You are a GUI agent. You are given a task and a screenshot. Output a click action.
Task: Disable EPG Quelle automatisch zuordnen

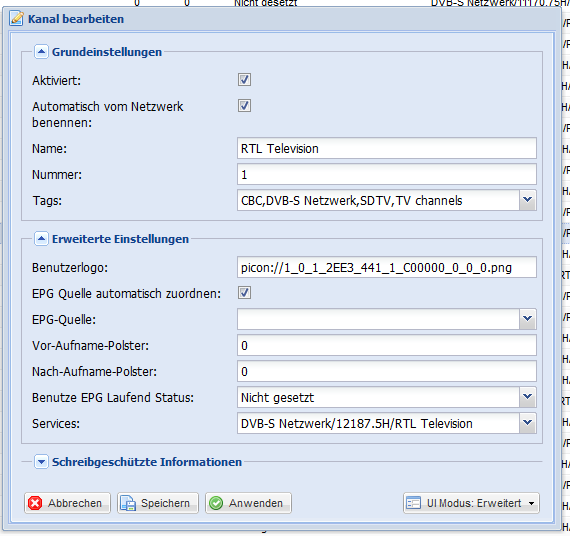pyautogui.click(x=244, y=293)
